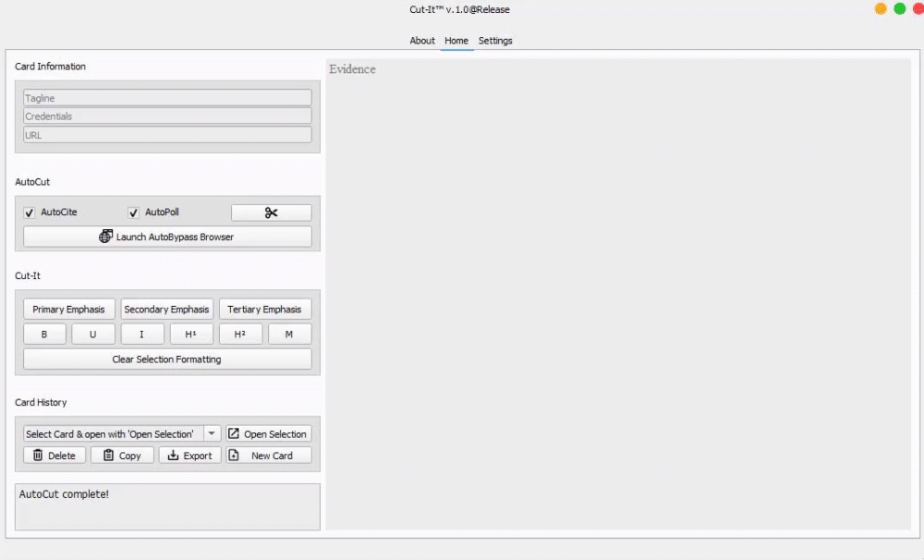Apply bold with the B button
Viewport: 924px width, 560px height.
click(x=44, y=335)
